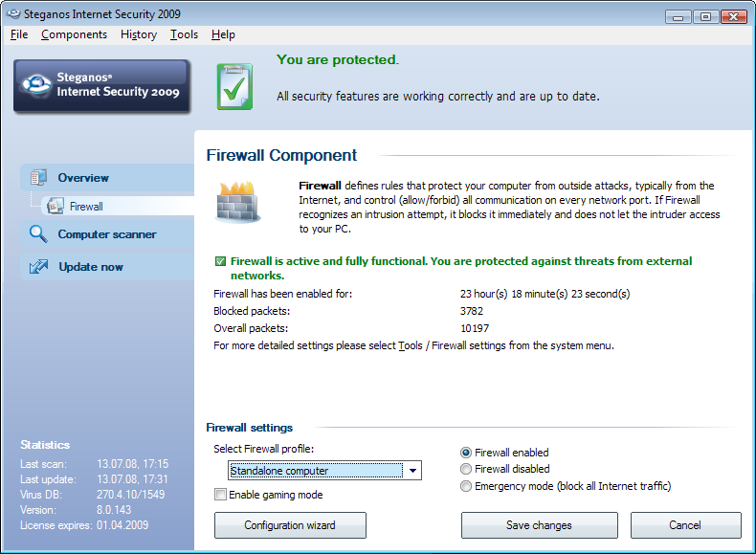The width and height of the screenshot is (756, 554).
Task: Click the Steganos Internet Security 2009 logo banner
Action: point(101,86)
